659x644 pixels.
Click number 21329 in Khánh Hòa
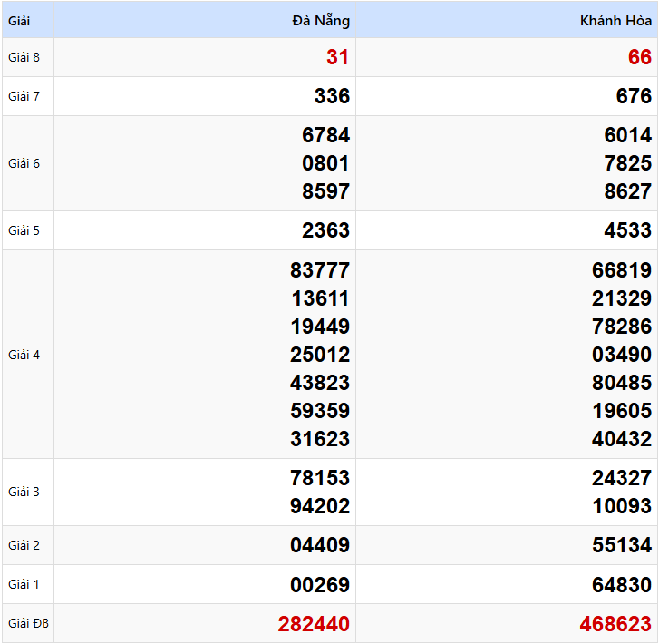622,298
